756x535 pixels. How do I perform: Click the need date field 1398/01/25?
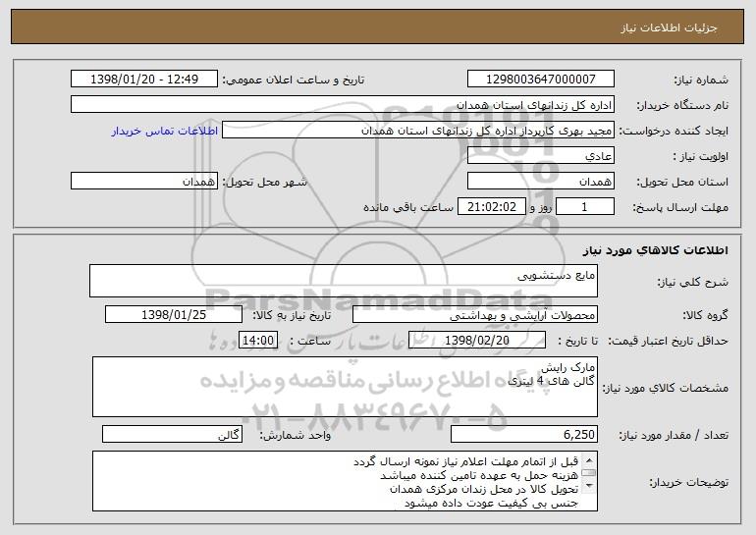[x=174, y=314]
